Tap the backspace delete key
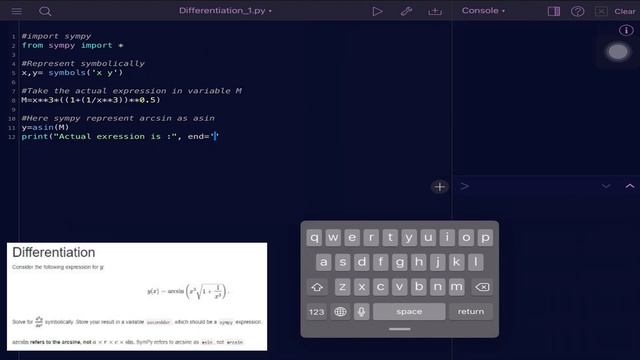Viewport: 640px width, 360px height. click(x=482, y=287)
